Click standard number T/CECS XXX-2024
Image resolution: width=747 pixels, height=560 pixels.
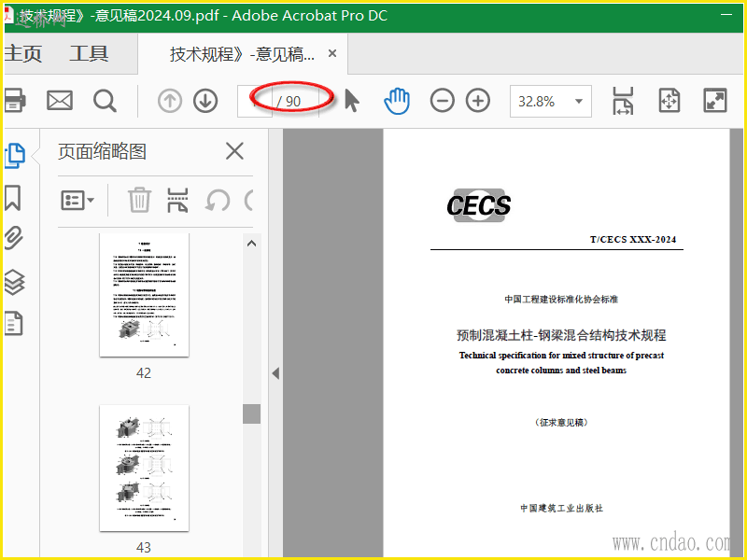[633, 240]
